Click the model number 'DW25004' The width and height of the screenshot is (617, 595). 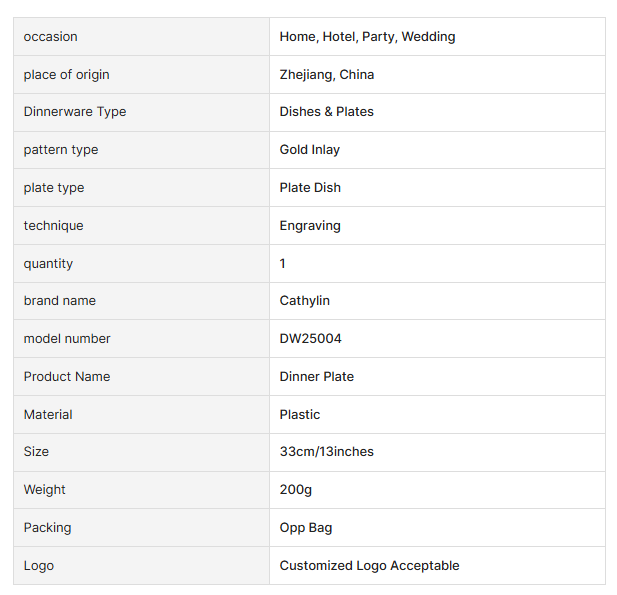[x=311, y=339]
